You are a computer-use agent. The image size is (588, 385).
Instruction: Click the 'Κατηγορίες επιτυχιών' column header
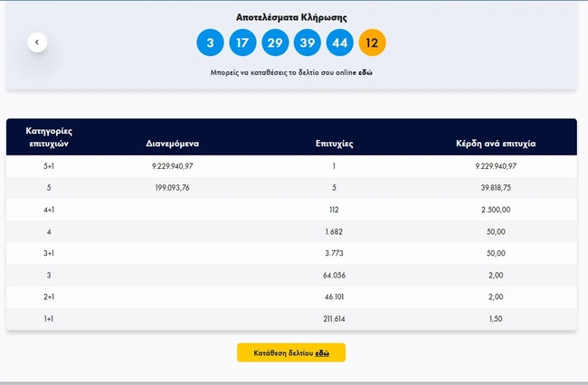click(49, 136)
